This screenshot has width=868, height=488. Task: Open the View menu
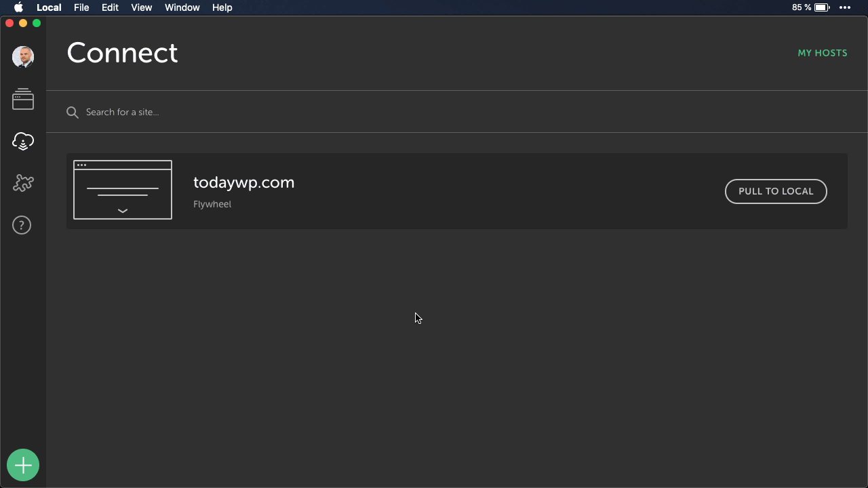142,7
